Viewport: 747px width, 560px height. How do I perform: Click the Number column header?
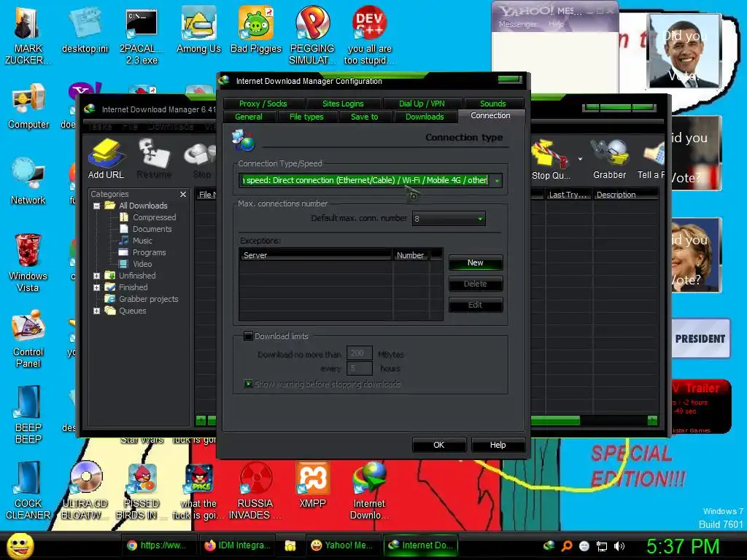pyautogui.click(x=411, y=255)
